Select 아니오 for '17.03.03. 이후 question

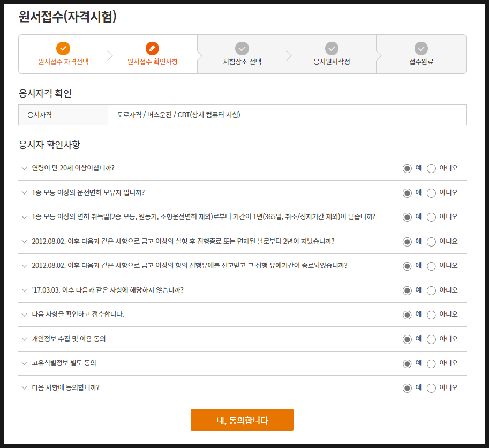(x=431, y=290)
